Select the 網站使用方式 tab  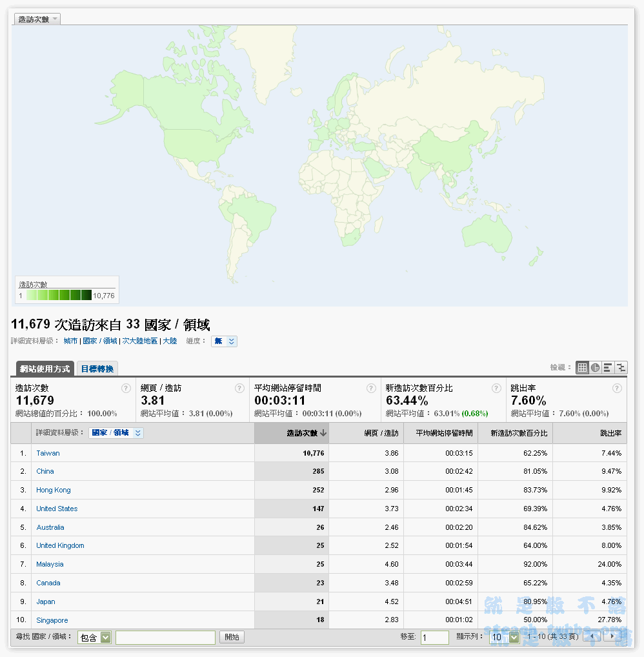coord(45,369)
